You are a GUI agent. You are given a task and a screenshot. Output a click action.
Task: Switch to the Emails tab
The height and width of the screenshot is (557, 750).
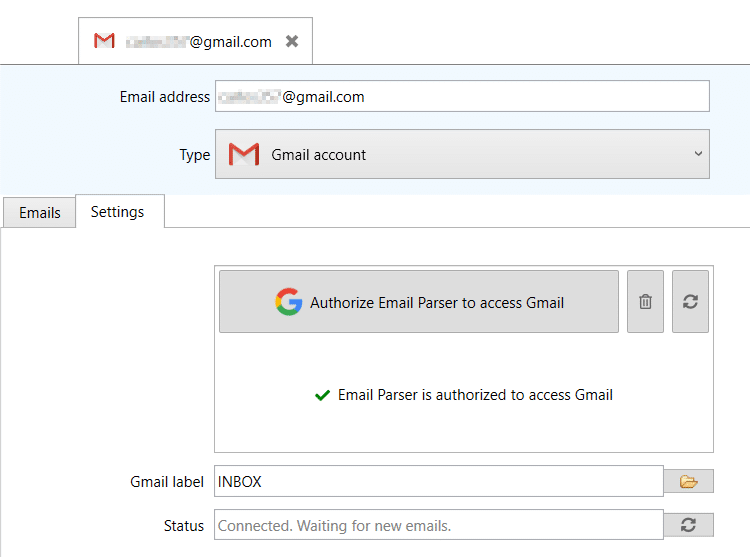click(40, 212)
